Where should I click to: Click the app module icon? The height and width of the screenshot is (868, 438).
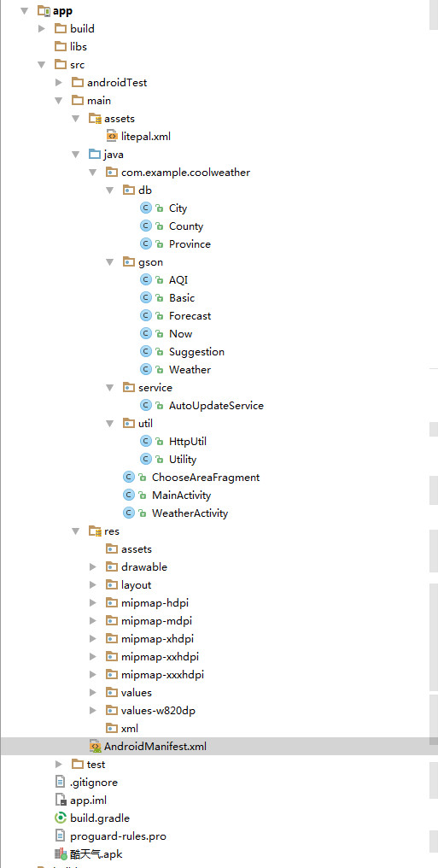click(x=44, y=10)
